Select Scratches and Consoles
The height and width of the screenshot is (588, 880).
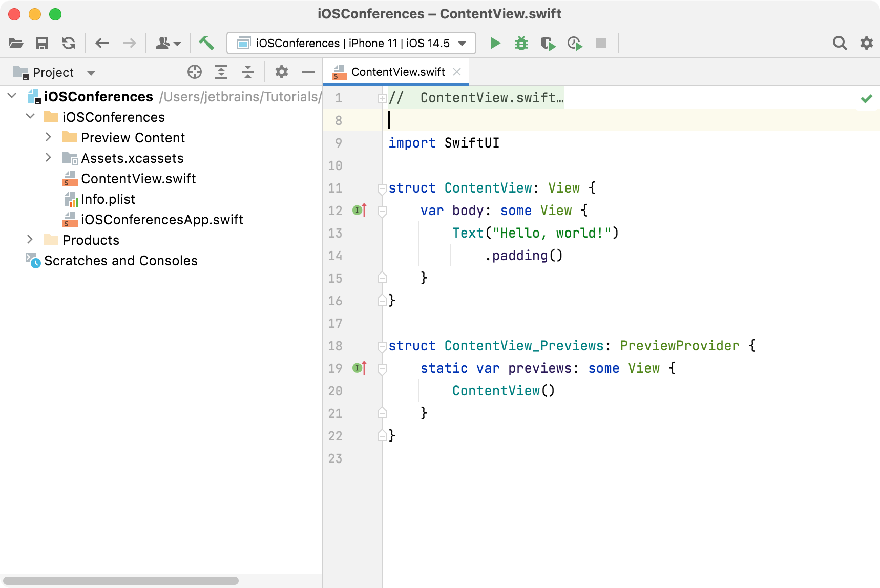click(121, 261)
